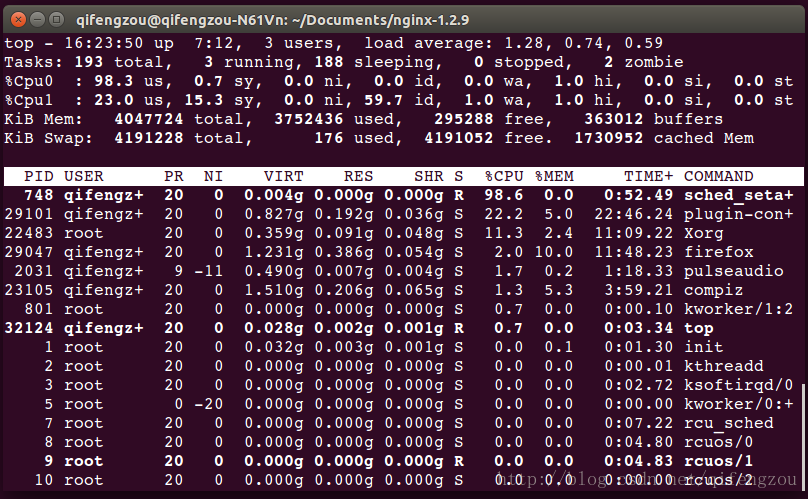Click the 11.3 CPU usage value
The image size is (808, 499).
(504, 234)
